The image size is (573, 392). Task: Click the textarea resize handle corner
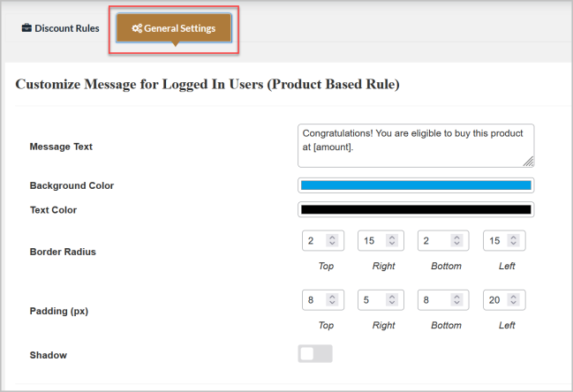(x=529, y=162)
